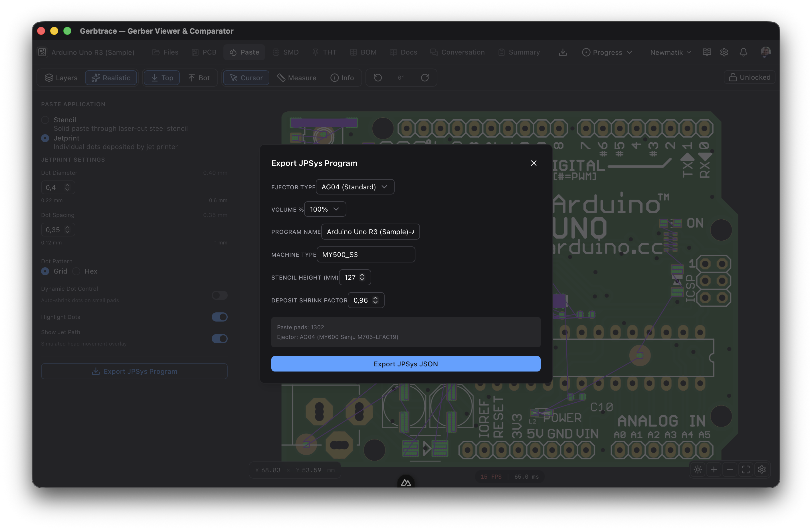Image resolution: width=812 pixels, height=530 pixels.
Task: Click the fullscreen fit icon
Action: coord(746,469)
